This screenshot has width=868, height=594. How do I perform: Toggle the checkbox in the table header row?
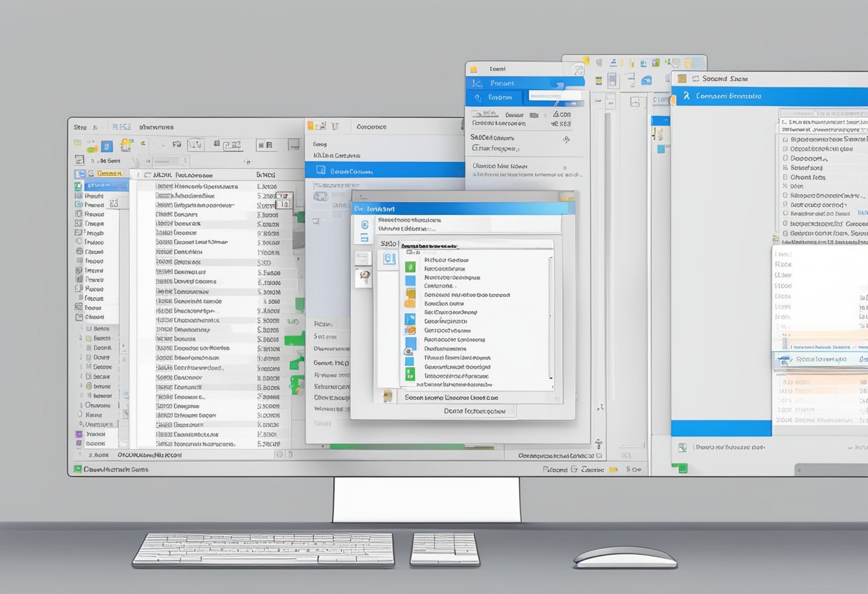[x=148, y=174]
